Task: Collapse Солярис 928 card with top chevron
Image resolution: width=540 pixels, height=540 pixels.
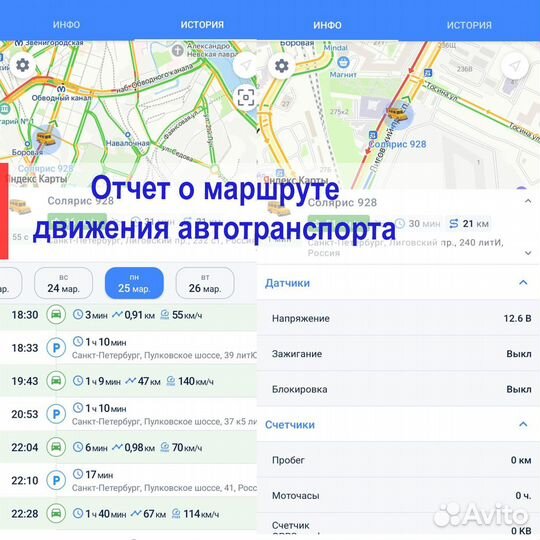Action: coord(528,201)
